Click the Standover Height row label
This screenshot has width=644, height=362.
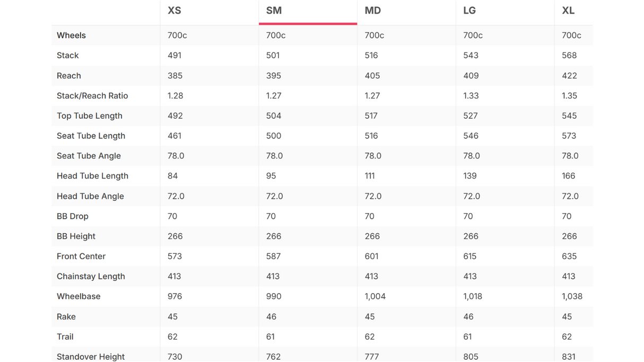91,357
